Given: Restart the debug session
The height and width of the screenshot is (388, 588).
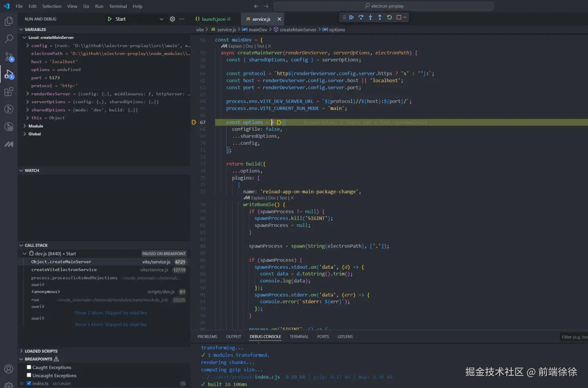Looking at the screenshot, I should click(389, 17).
